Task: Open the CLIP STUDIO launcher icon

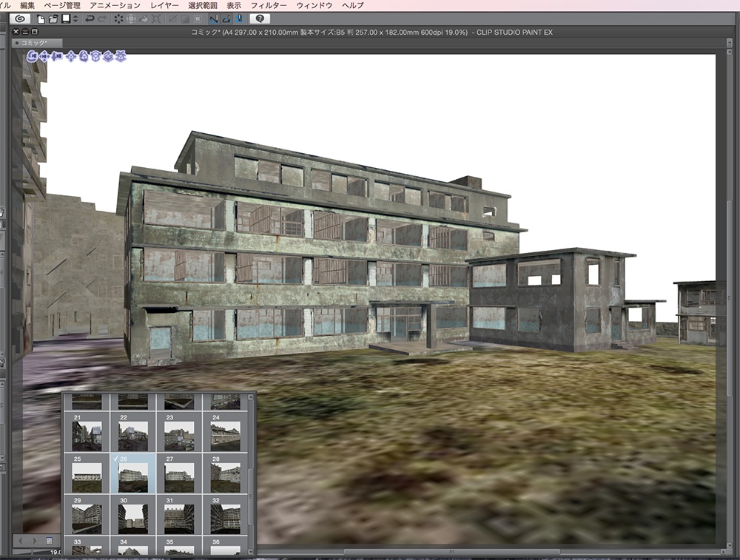Action: (20, 19)
